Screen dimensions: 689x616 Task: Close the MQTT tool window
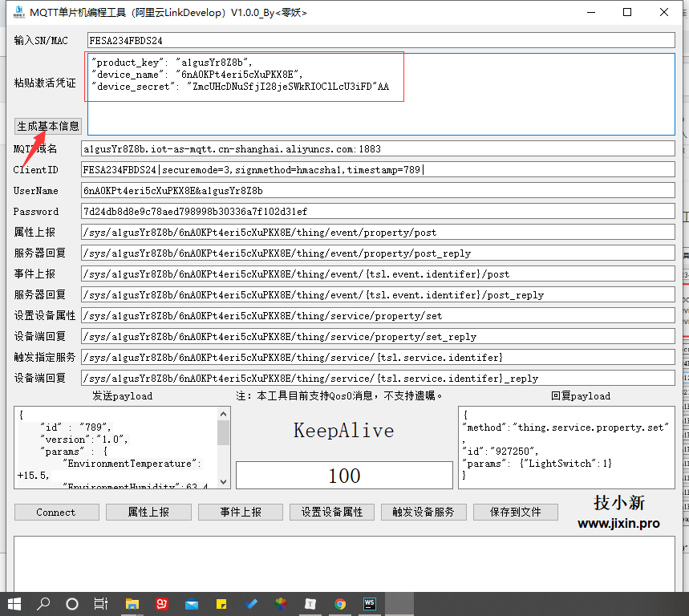(664, 12)
